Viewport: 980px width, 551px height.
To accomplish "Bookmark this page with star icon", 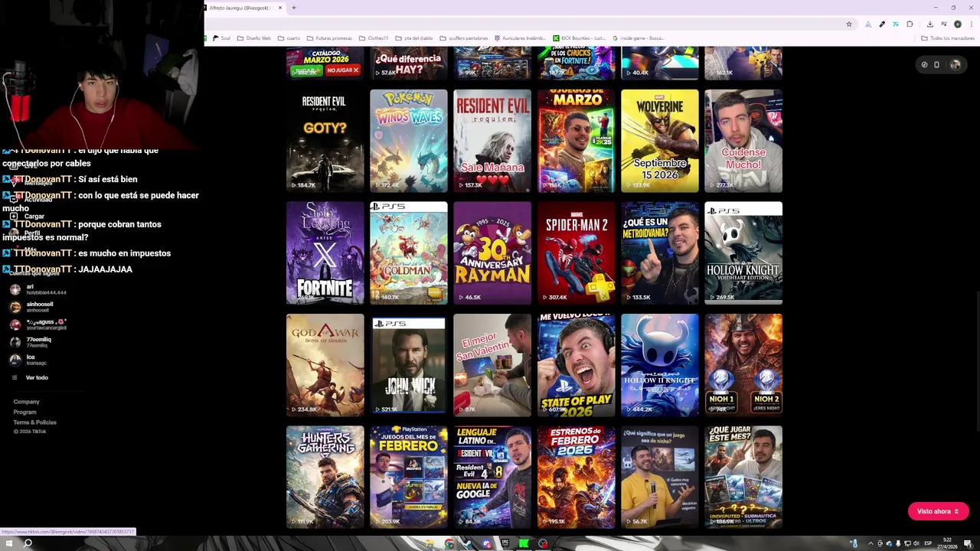I will point(849,24).
